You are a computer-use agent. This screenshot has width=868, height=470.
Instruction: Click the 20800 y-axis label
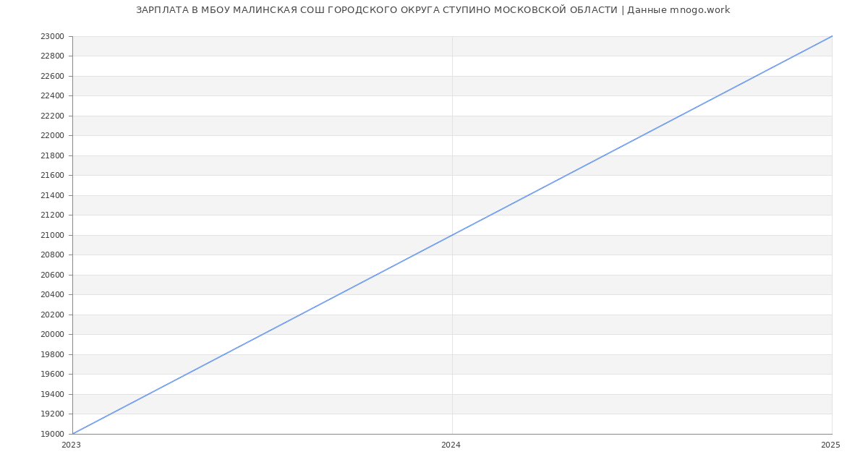[52, 255]
